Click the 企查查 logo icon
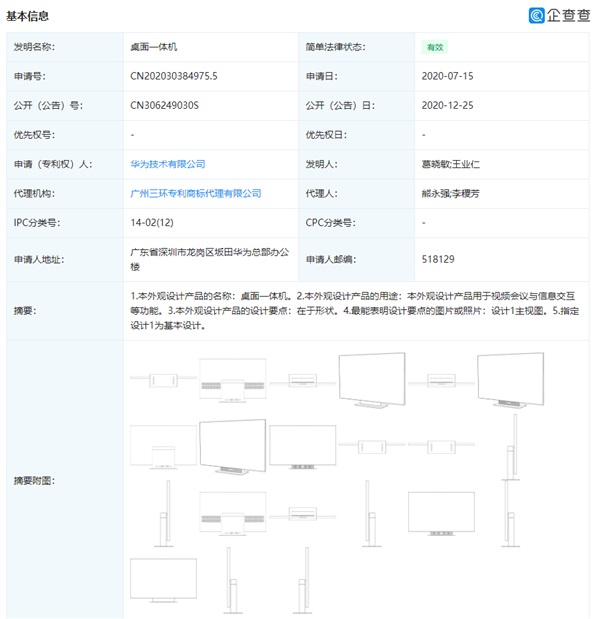 [x=538, y=15]
